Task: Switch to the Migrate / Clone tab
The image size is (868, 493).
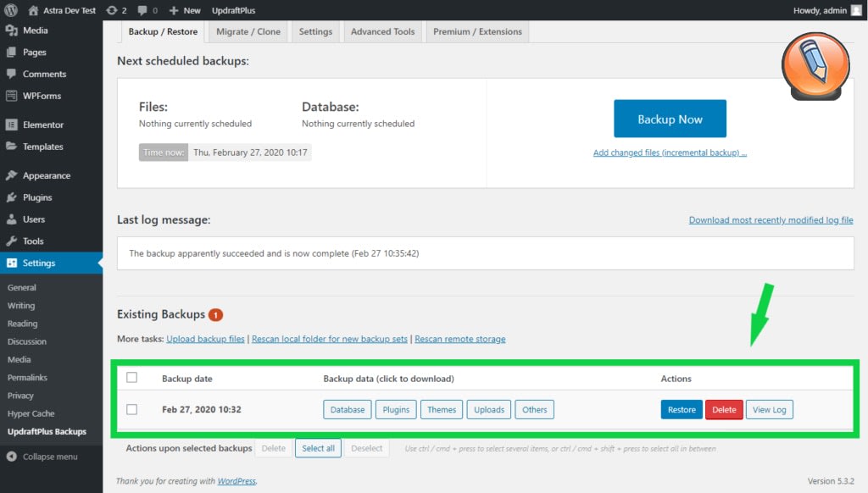Action: point(248,31)
